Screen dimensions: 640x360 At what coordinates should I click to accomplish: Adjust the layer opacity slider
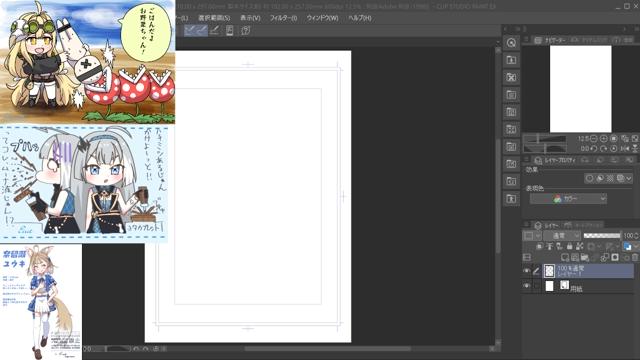point(602,236)
